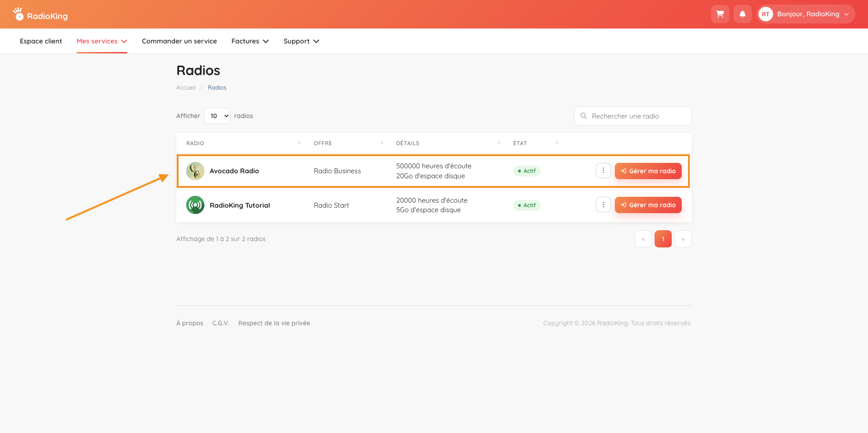Click the Avocado Radio logo thumbnail
Viewport: 868px width, 433px height.
[x=195, y=171]
